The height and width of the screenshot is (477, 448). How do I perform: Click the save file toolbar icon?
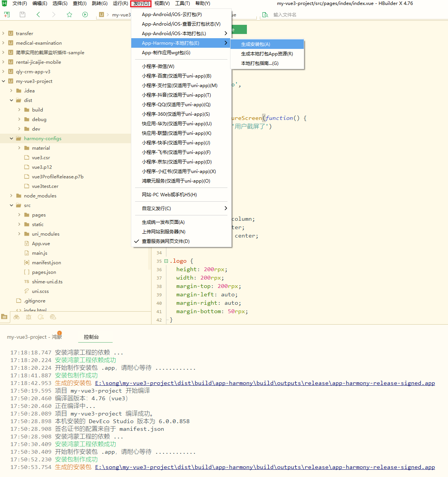point(23,15)
